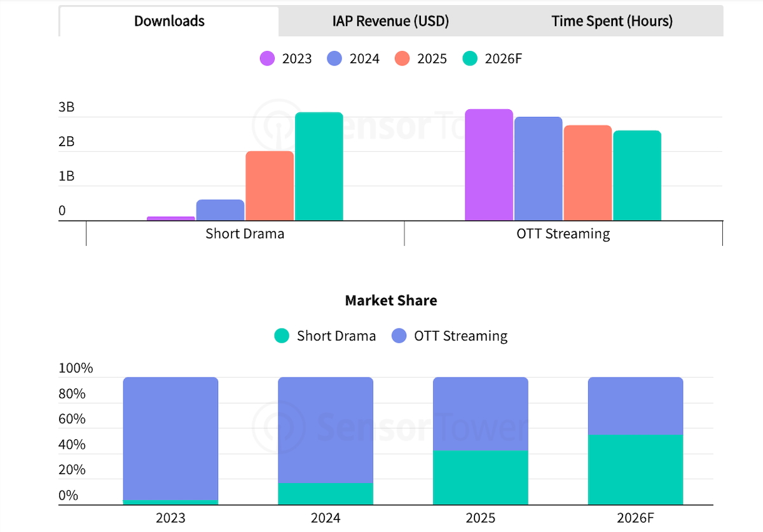Image resolution: width=763 pixels, height=532 pixels.
Task: Select the Time Spent (Hours) tab
Action: coord(612,21)
